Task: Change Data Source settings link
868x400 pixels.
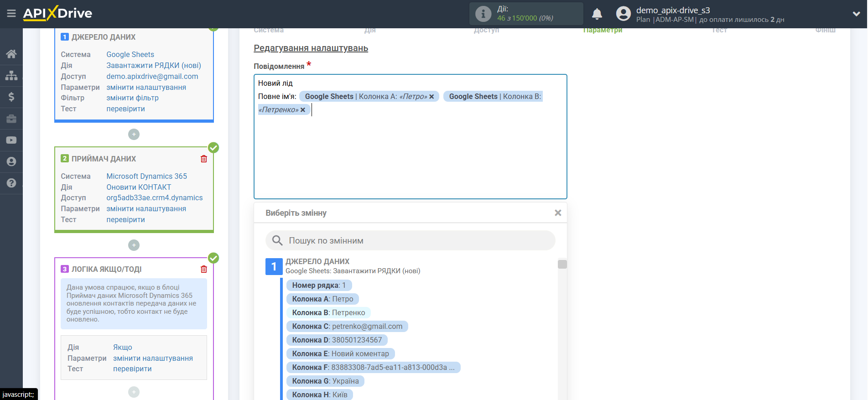Action: pyautogui.click(x=146, y=87)
